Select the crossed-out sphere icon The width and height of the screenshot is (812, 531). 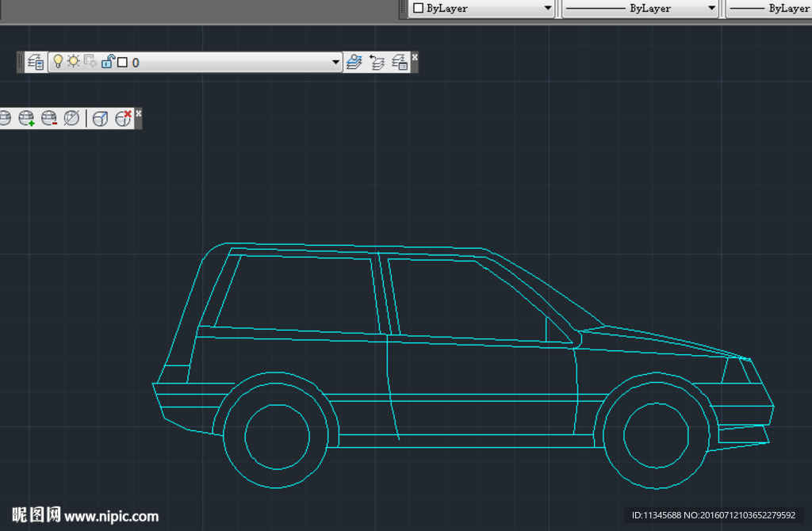pos(71,117)
